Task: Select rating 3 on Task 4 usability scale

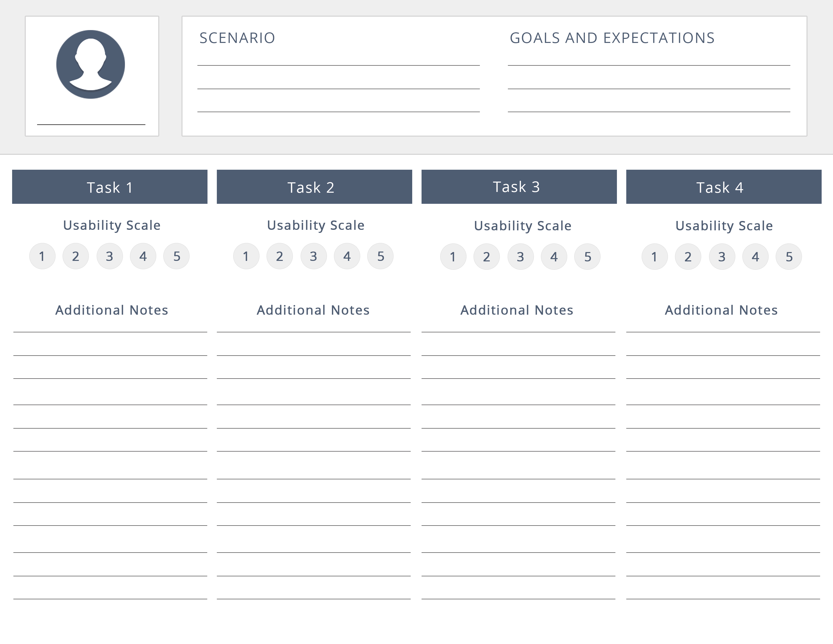Action: [722, 257]
